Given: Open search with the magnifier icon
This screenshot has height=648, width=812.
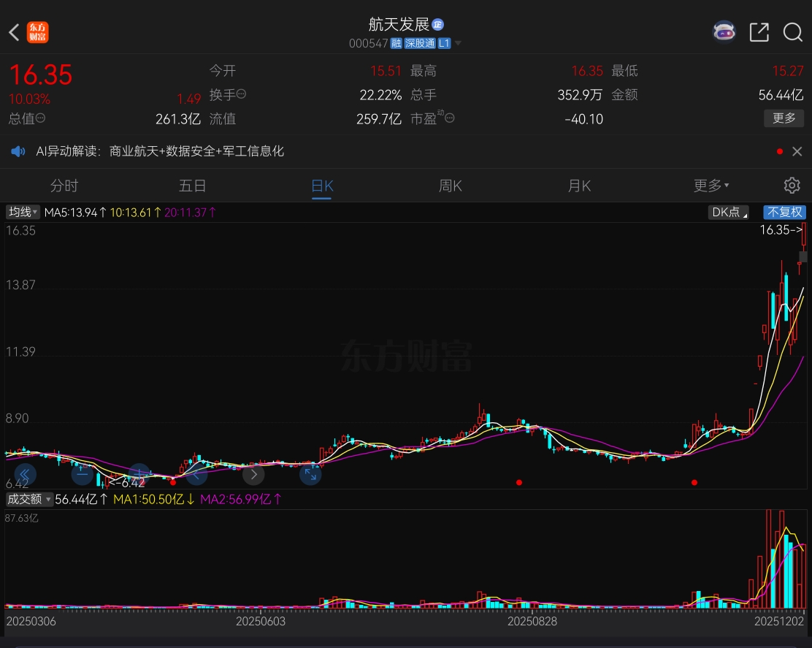Looking at the screenshot, I should [793, 32].
